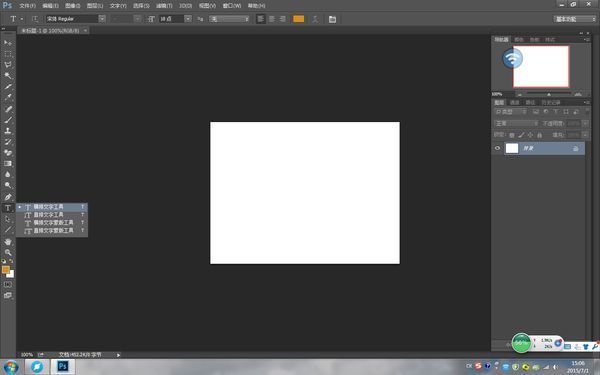This screenshot has height=375, width=600.
Task: Center text alignment
Action: pos(272,19)
